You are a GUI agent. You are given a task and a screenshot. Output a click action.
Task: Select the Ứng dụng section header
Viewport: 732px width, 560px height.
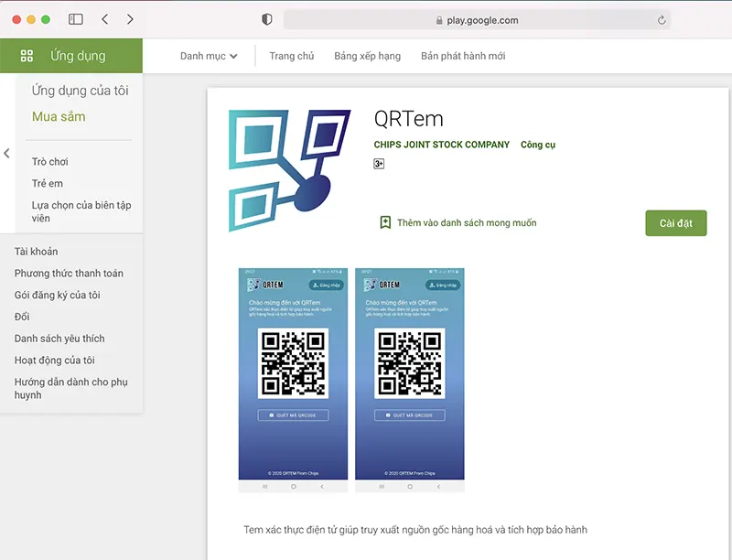[x=71, y=56]
